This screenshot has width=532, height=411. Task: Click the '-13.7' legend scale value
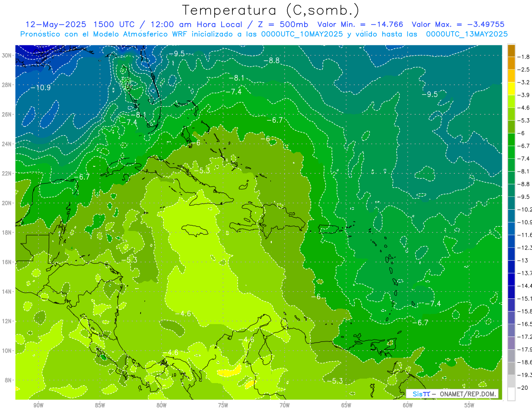[x=524, y=273]
